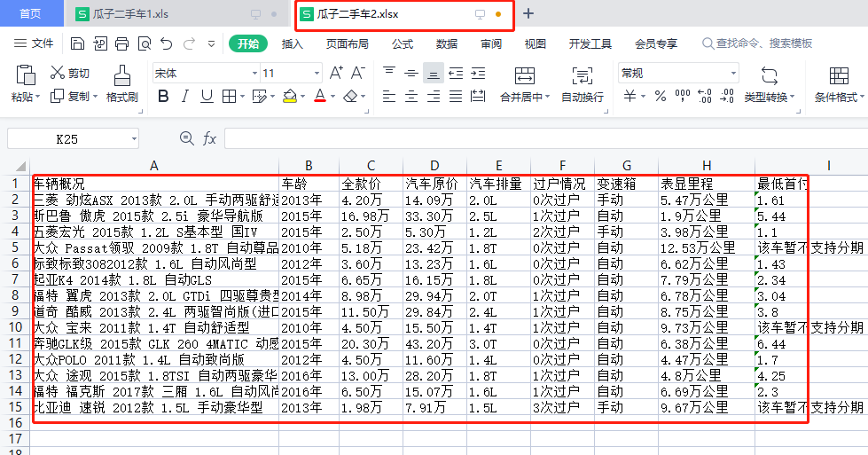Apply thousands separator format
Screen dimensions: 868x455
coord(683,97)
